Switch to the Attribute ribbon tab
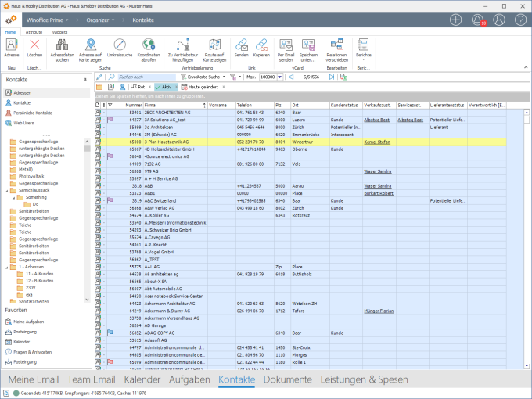 [34, 32]
